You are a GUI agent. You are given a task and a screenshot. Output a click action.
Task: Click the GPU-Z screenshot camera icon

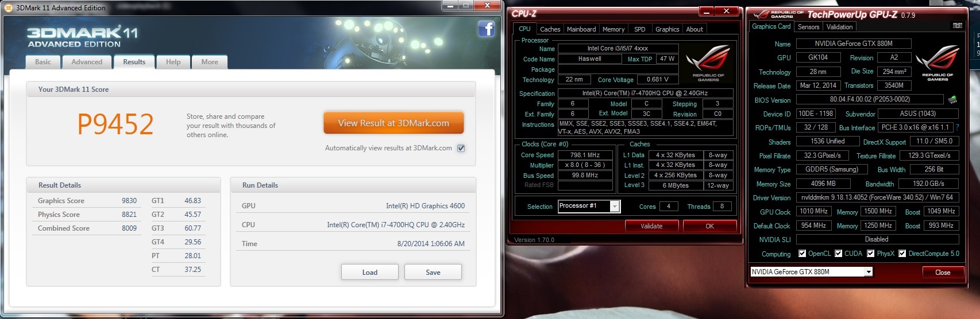pyautogui.click(x=957, y=26)
